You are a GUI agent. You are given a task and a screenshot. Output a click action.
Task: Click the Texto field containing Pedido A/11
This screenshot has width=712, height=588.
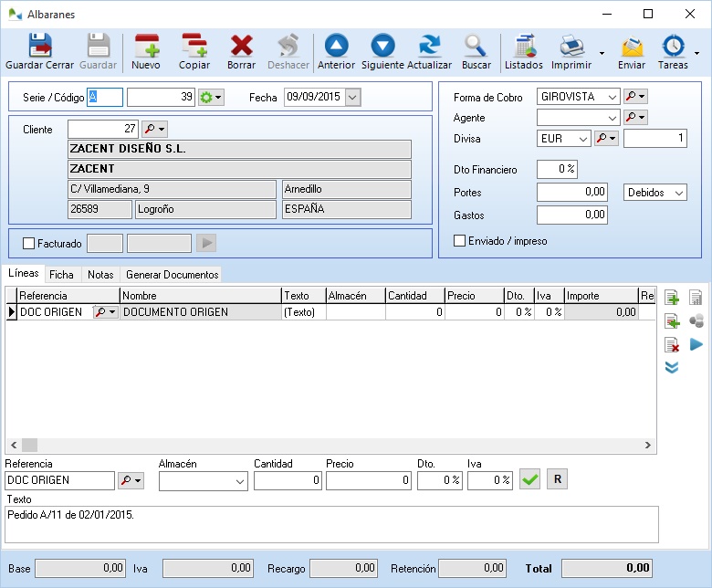click(331, 524)
